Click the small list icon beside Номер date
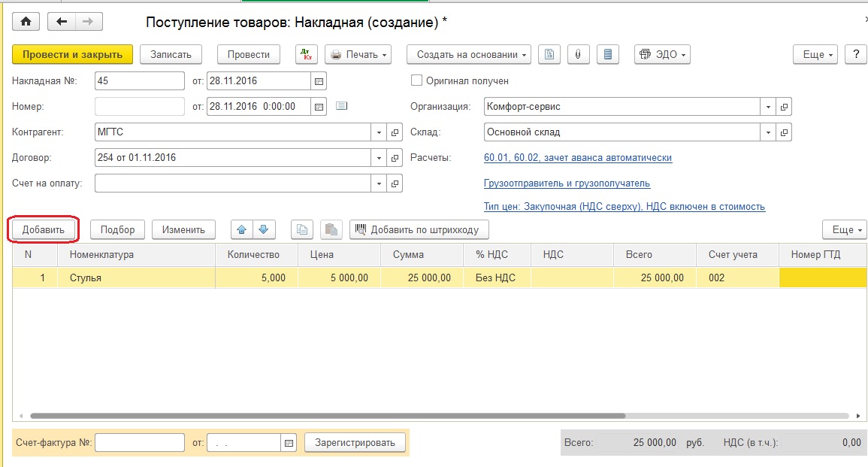Screen dimensions: 868x467 pyautogui.click(x=341, y=106)
